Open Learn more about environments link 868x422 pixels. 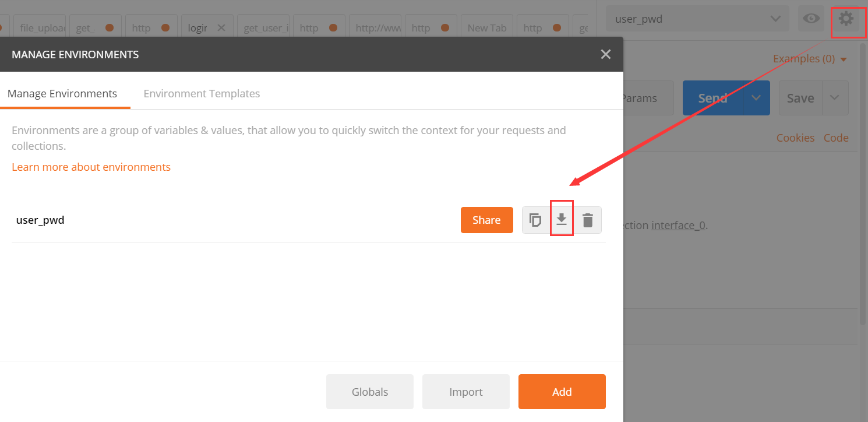point(91,167)
